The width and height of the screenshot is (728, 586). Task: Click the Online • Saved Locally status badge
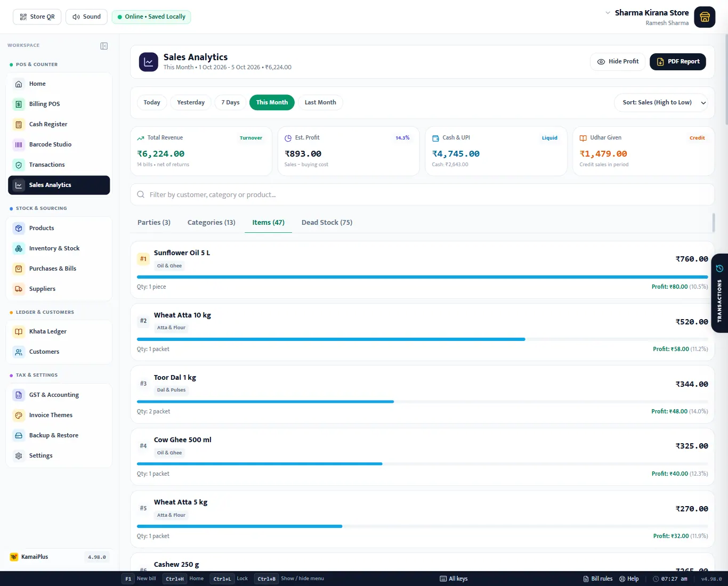151,17
